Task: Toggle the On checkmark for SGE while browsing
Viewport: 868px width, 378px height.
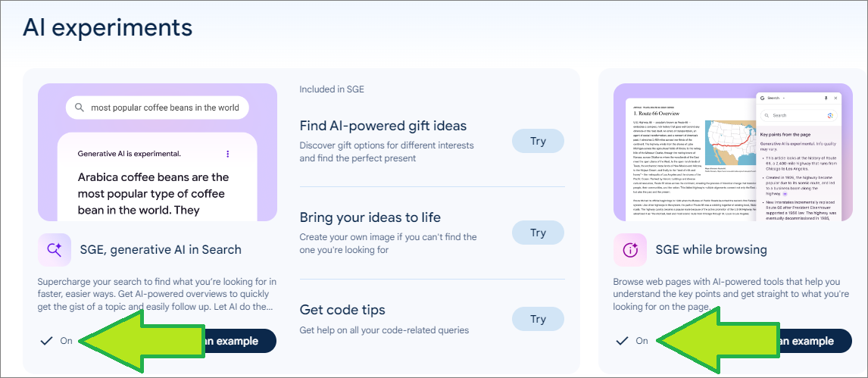Action: click(632, 341)
